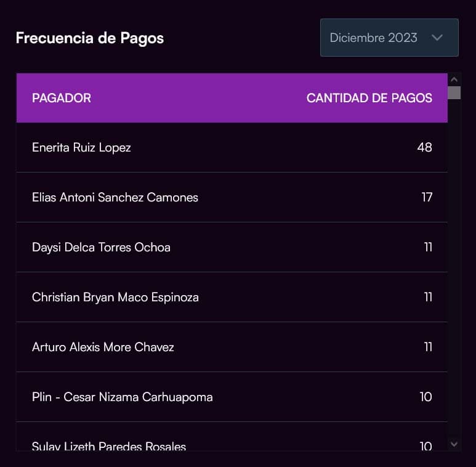Viewport: 476px width, 467px height.
Task: Sort by CANTIDAD DE PAGOS column header
Action: pos(369,98)
